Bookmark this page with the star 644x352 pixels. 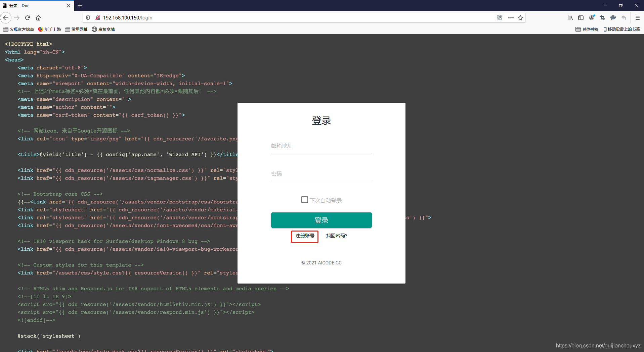click(x=520, y=18)
